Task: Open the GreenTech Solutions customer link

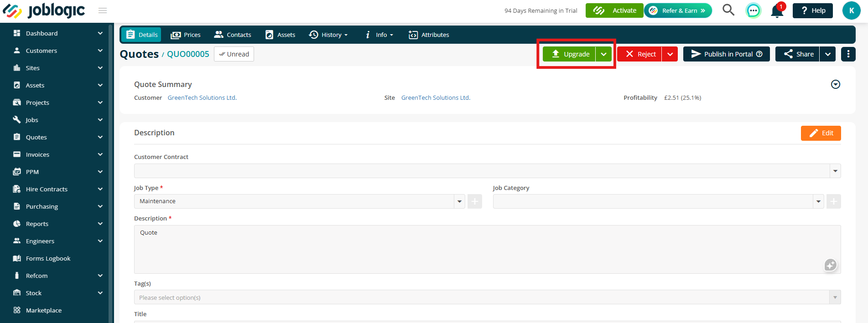Action: (x=202, y=98)
